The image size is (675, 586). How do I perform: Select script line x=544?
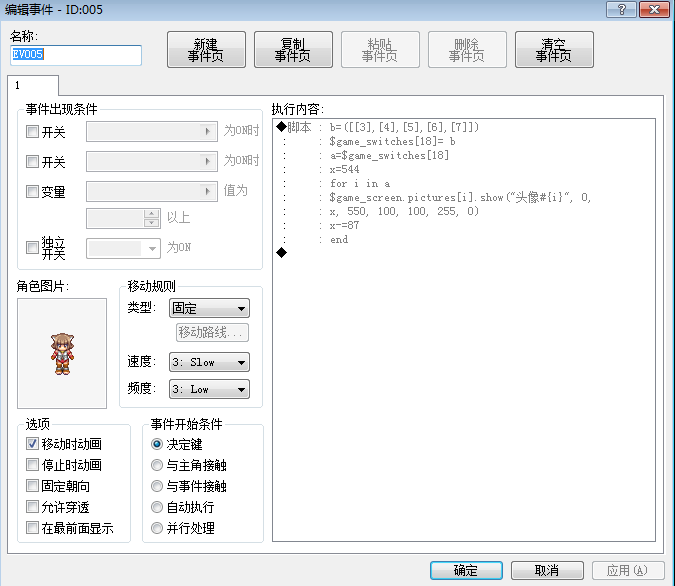[344, 169]
